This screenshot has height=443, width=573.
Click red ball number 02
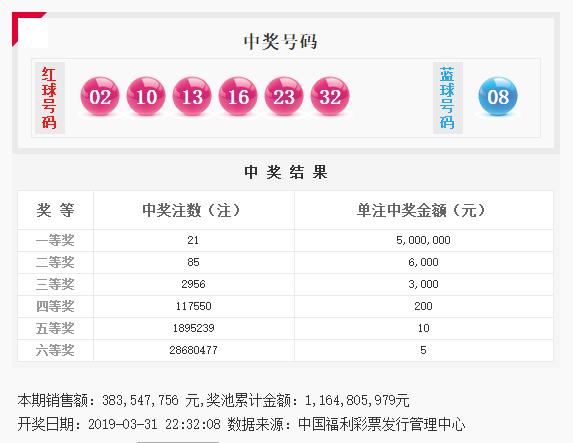pos(100,96)
